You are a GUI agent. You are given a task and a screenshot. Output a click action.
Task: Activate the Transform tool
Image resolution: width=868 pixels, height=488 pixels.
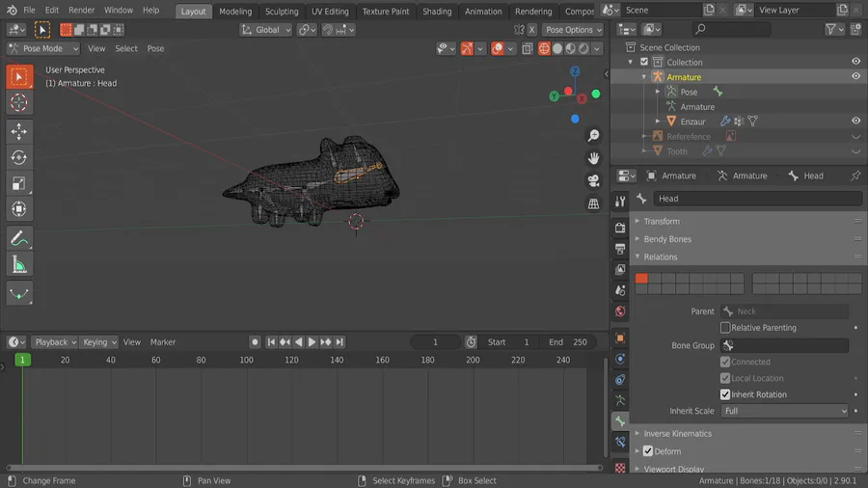19,209
